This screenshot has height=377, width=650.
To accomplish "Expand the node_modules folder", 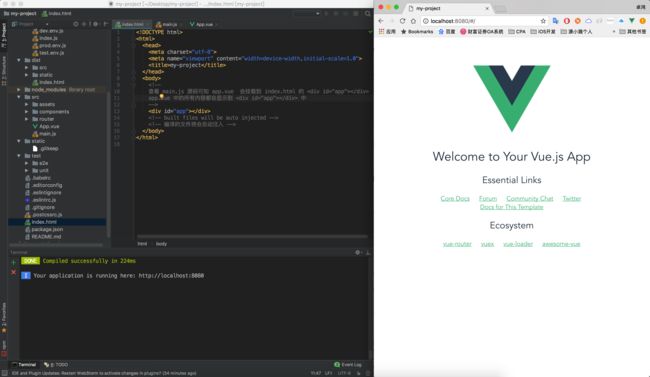I will pos(19,90).
